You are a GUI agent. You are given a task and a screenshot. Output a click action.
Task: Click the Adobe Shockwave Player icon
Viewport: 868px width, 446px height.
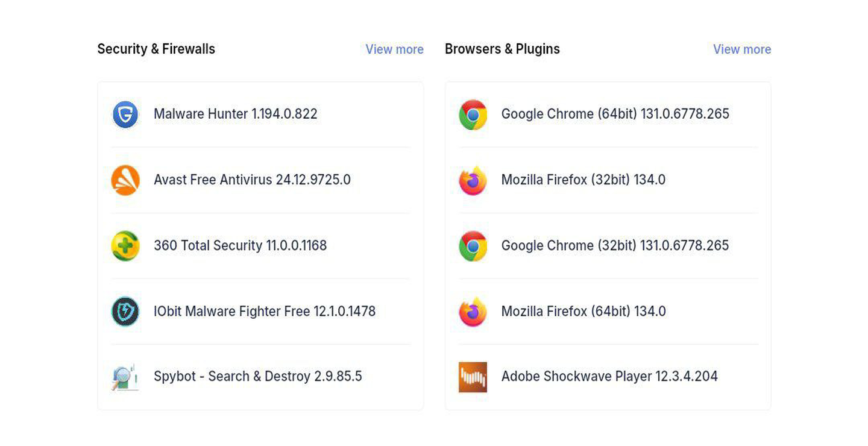pos(473,377)
